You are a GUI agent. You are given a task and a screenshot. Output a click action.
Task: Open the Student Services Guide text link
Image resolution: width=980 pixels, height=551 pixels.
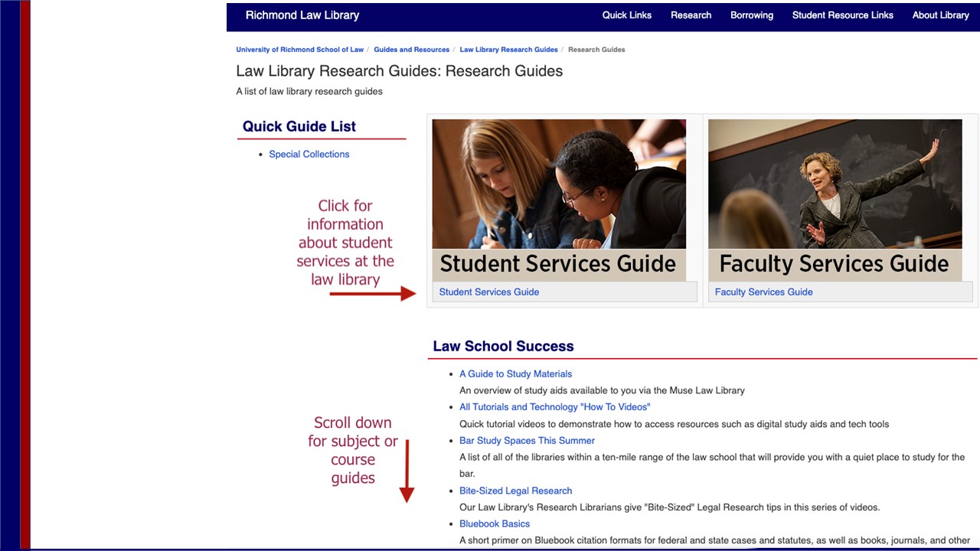[488, 292]
